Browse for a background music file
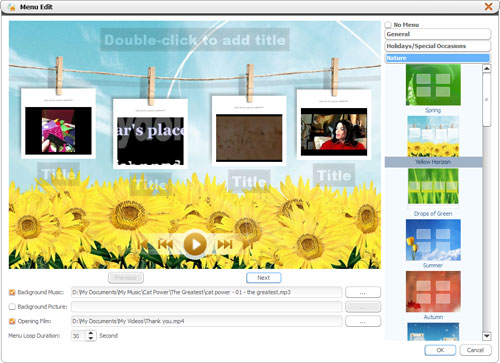500x363 pixels. 363,292
